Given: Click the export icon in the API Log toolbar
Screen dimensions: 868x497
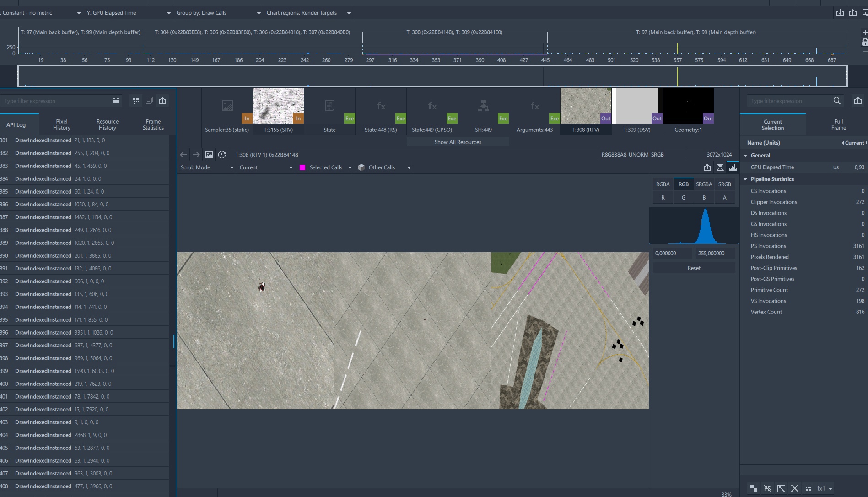Looking at the screenshot, I should [x=162, y=101].
